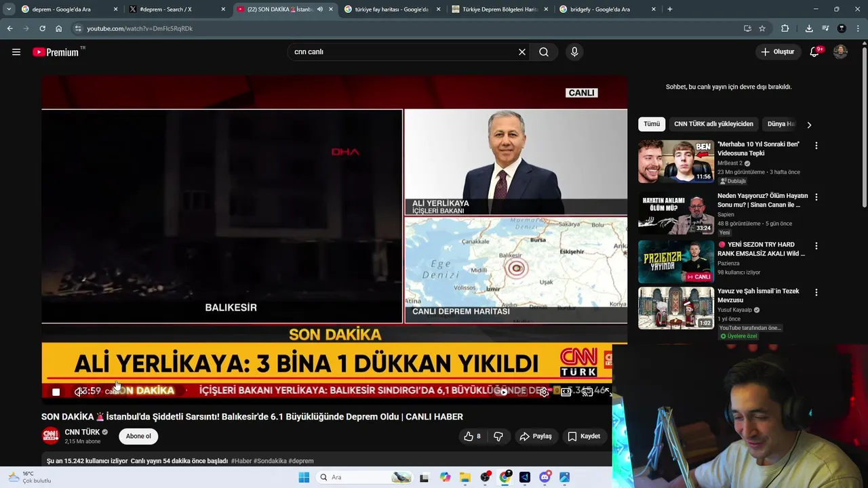Open the YouTube account avatar menu
Screen dimensions: 868x488
840,52
